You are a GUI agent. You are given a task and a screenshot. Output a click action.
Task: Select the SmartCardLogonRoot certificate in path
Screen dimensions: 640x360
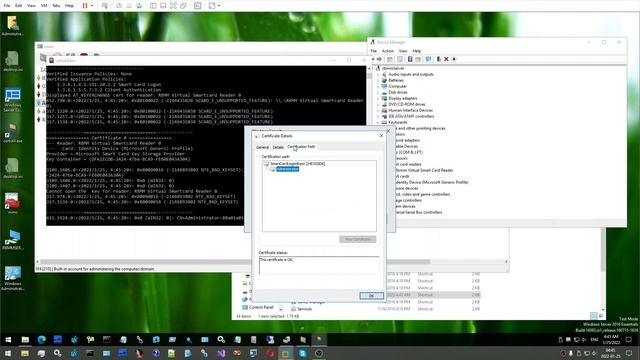point(298,164)
